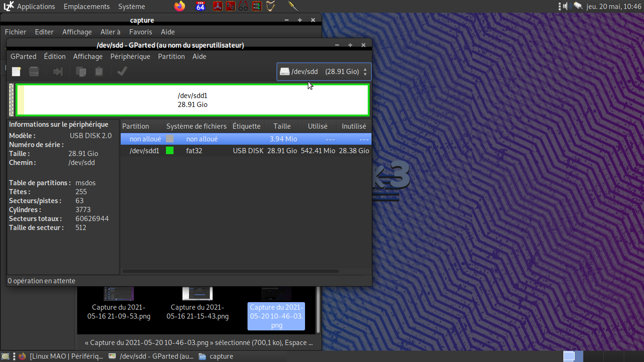This screenshot has width=644, height=362.
Task: Open the Fichier menu in the capture window
Action: pos(16,32)
